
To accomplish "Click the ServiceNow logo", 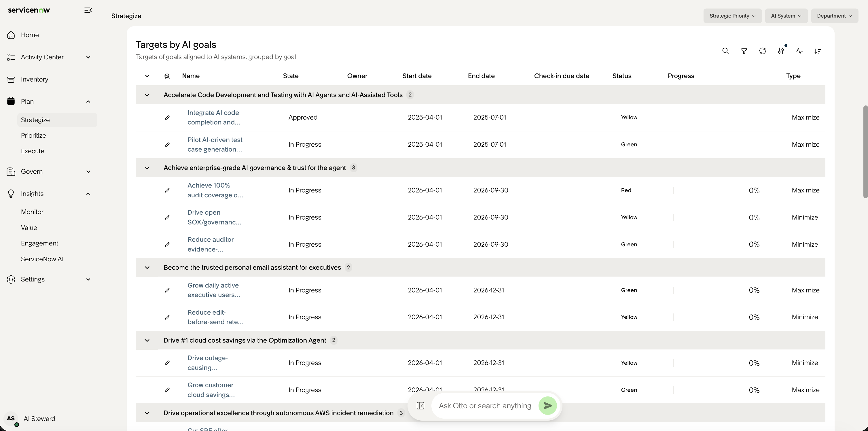I will [29, 10].
